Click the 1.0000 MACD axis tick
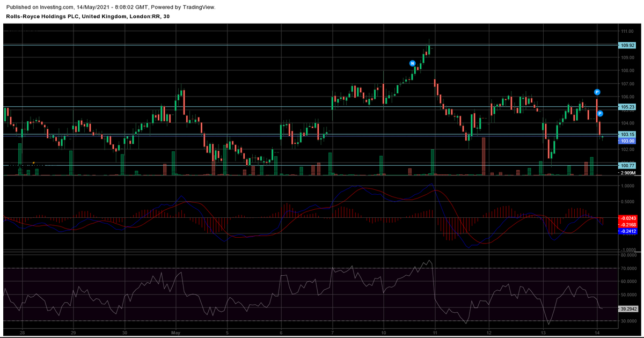The width and height of the screenshot is (644, 338). point(628,186)
